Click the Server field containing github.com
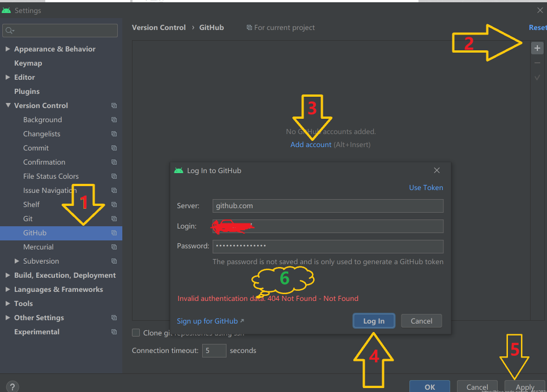 tap(328, 206)
